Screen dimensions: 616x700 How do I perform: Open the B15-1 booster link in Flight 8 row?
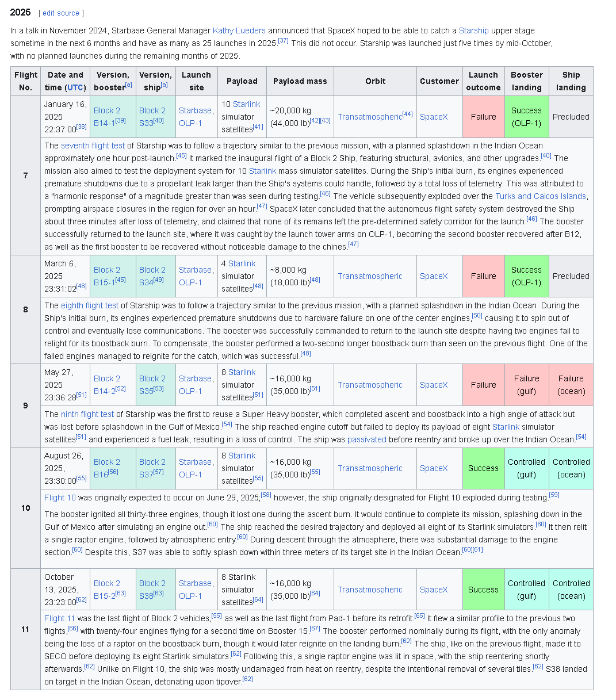(104, 282)
